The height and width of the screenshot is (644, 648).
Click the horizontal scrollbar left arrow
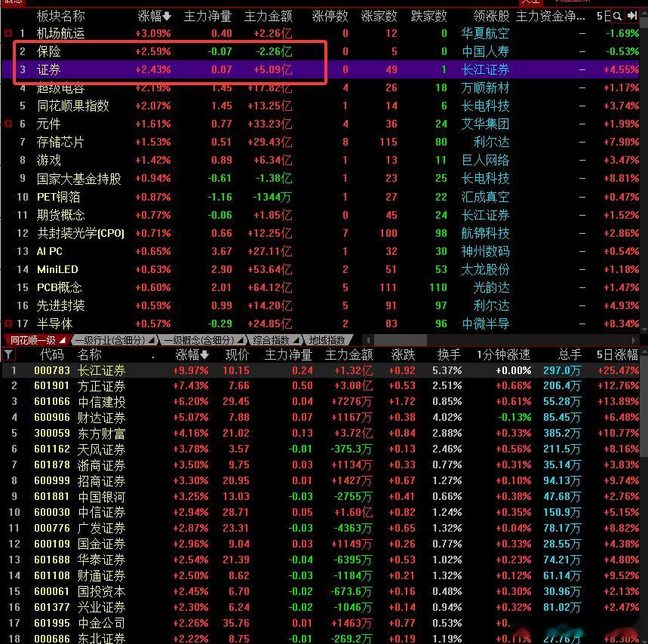point(368,340)
